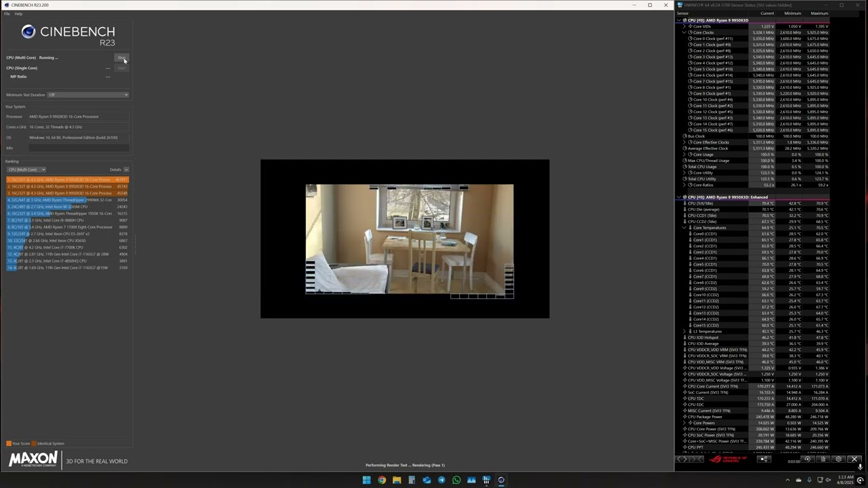Open File Explorer from the taskbar
This screenshot has height=488, width=868.
pos(397,480)
